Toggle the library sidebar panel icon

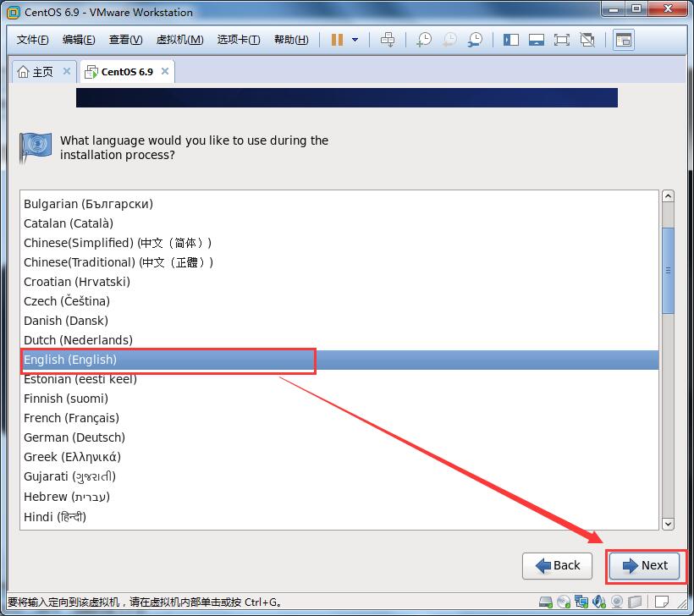(510, 40)
